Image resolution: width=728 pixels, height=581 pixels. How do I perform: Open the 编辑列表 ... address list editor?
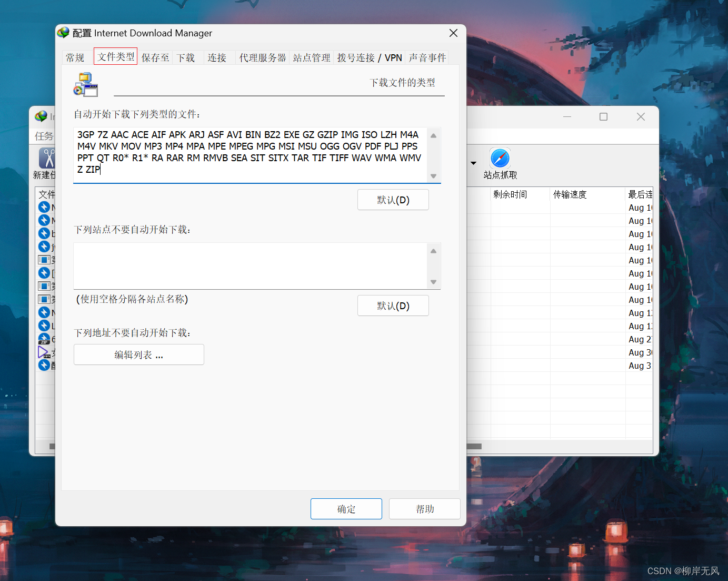point(139,354)
